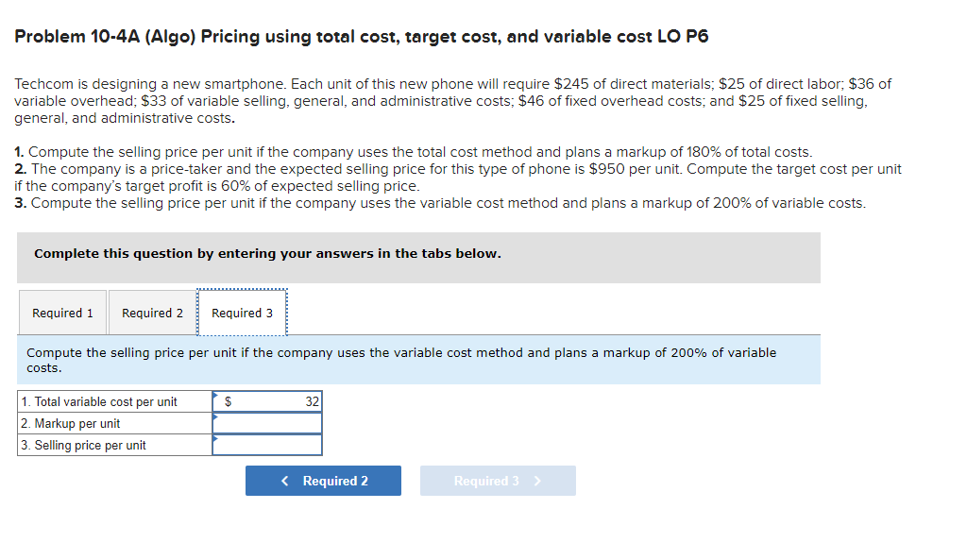Open the Required 1 tab

point(62,313)
